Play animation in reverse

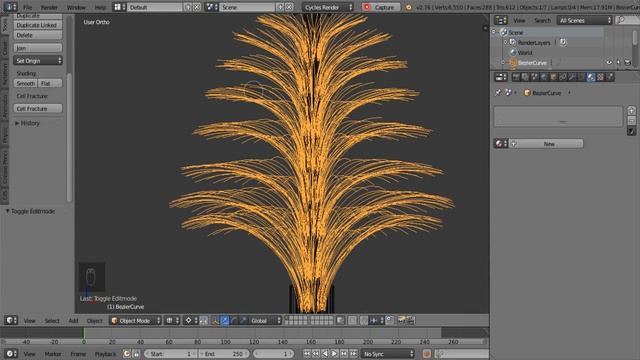(x=325, y=353)
